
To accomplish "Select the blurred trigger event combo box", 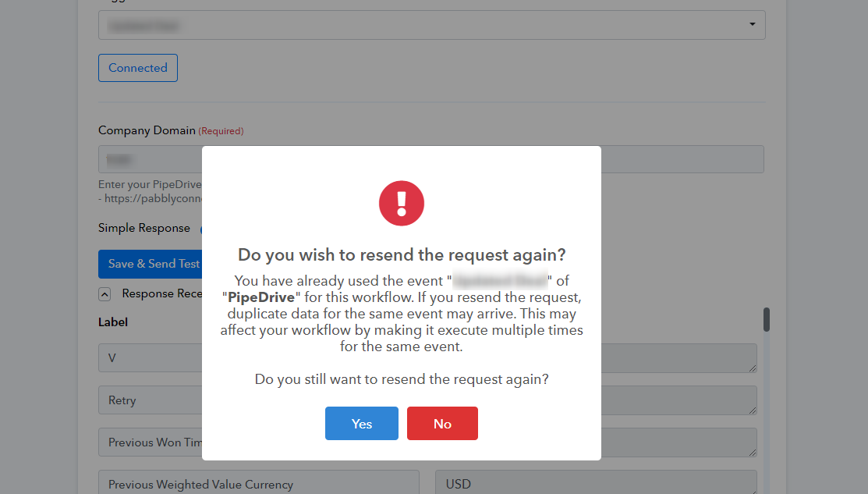I will [x=432, y=25].
